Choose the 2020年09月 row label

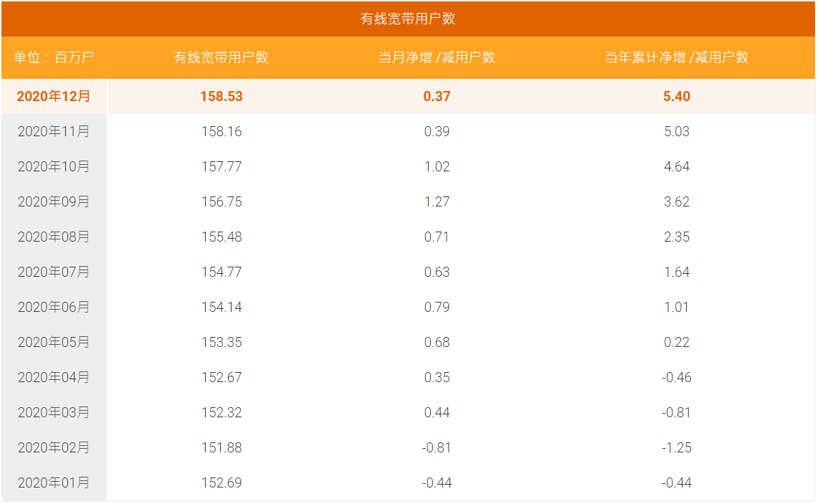click(x=54, y=201)
